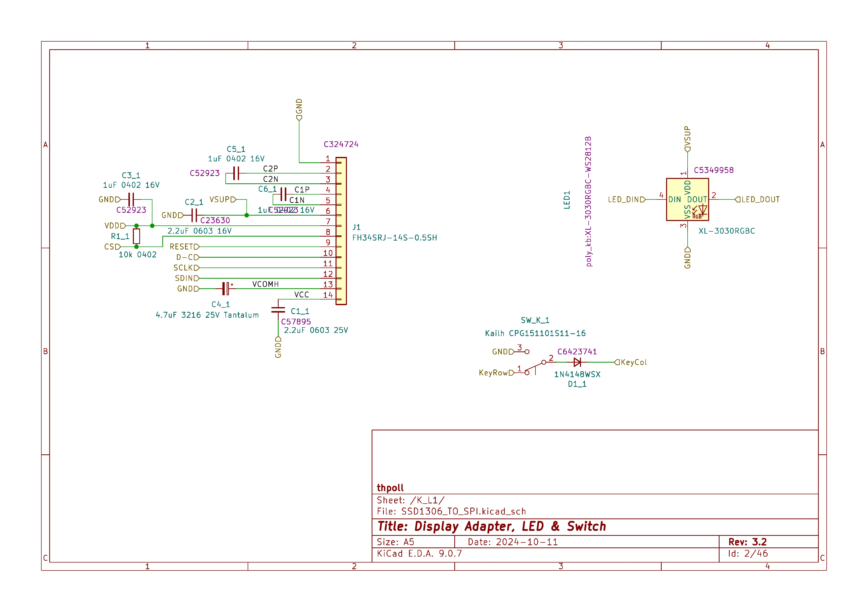Click the 'Sheet: /K_L1/' text
This screenshot has height=614, width=868.
click(x=410, y=500)
